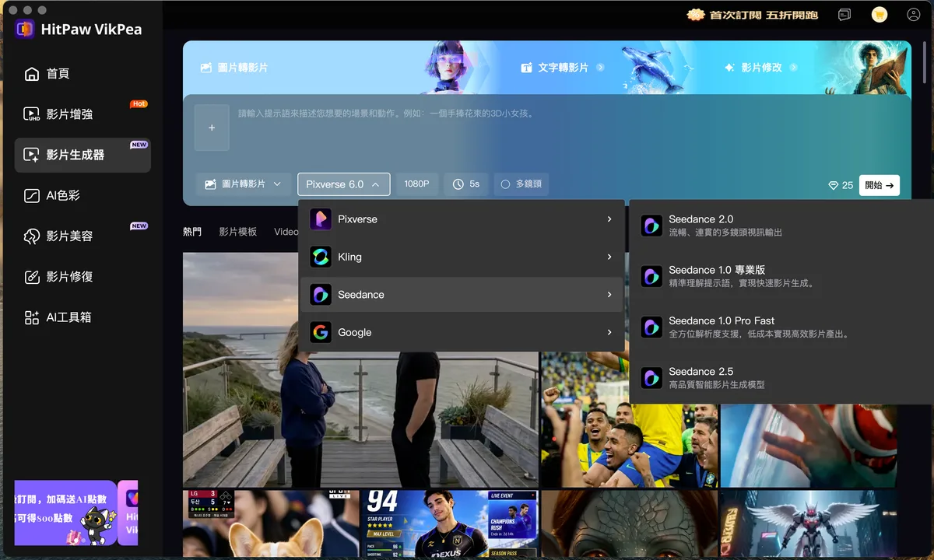Select Seedance 2.5 model
Image resolution: width=934 pixels, height=560 pixels.
coord(781,378)
